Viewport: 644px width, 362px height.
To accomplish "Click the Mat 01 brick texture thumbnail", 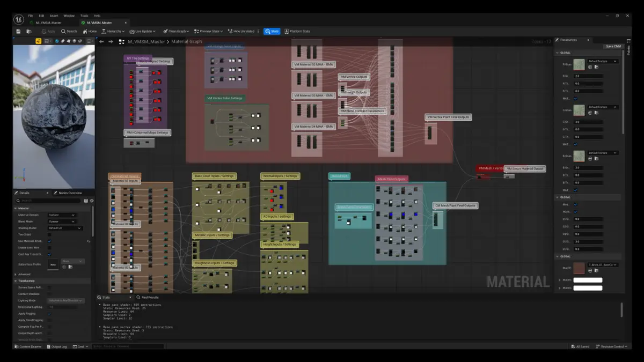I will coord(579,268).
